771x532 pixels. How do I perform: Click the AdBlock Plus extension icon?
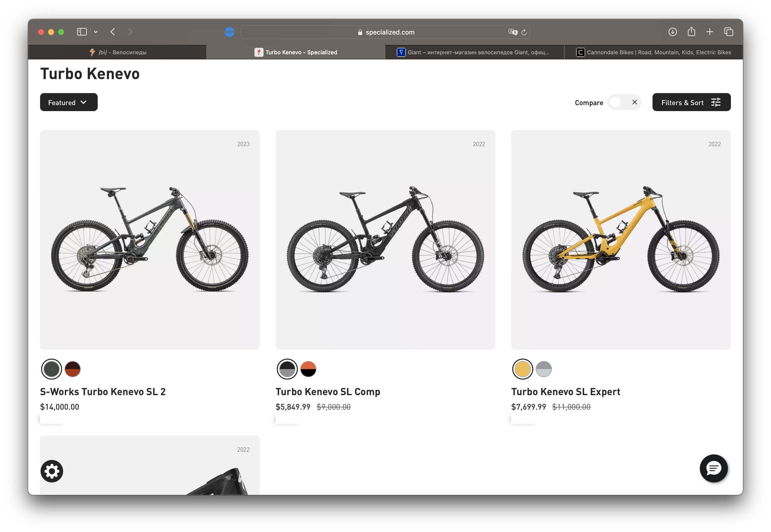pyautogui.click(x=229, y=32)
